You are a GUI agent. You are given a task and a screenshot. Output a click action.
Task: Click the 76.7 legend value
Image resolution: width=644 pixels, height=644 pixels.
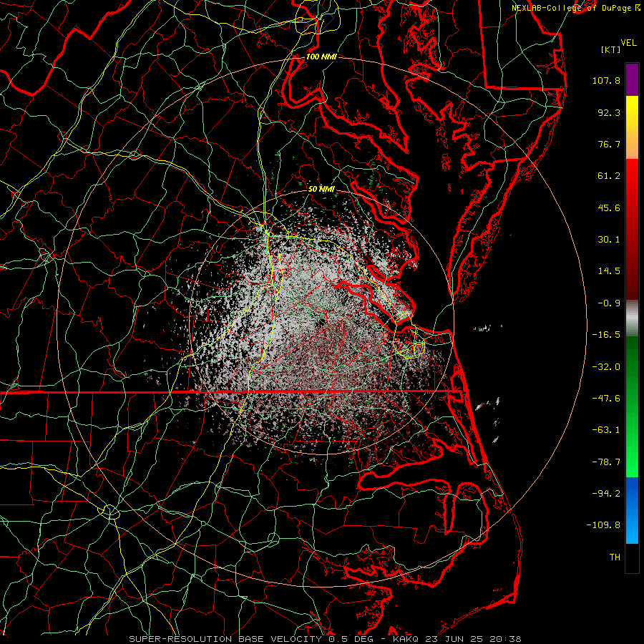609,144
